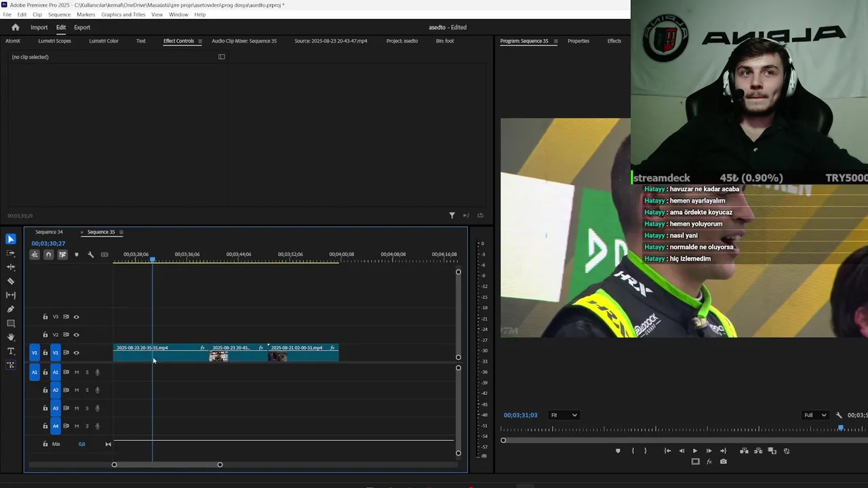Click the timeline horizontal zoom scrollbar
Image resolution: width=868 pixels, height=488 pixels.
[167, 464]
